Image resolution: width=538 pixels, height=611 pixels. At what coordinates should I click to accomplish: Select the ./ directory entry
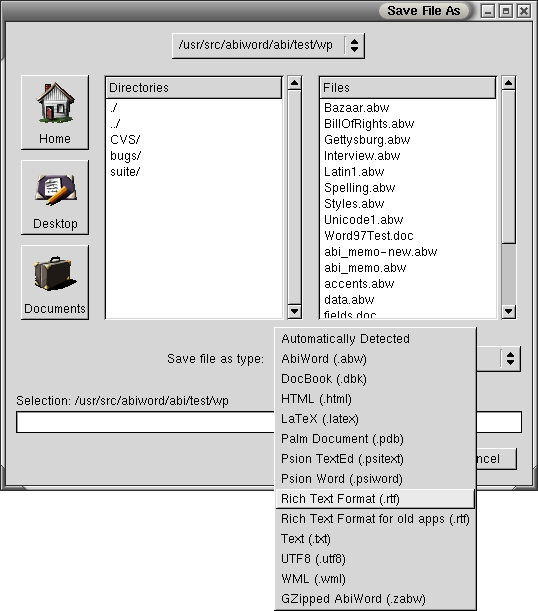pos(194,108)
